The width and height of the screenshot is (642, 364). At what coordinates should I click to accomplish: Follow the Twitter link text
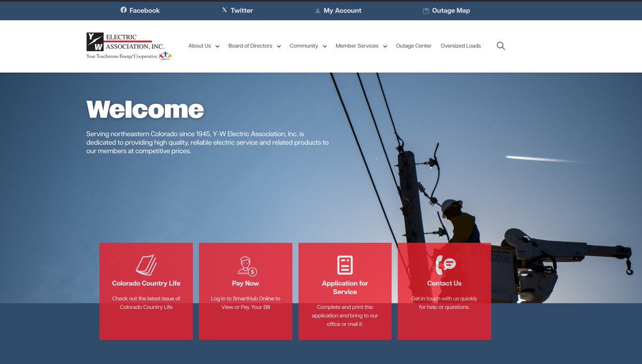(x=242, y=10)
